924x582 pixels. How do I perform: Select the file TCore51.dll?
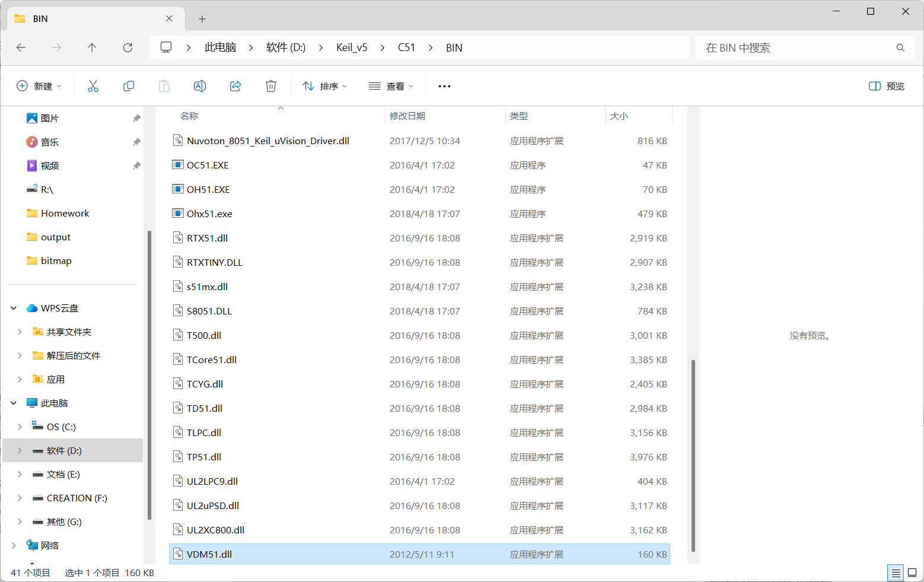click(x=419, y=360)
